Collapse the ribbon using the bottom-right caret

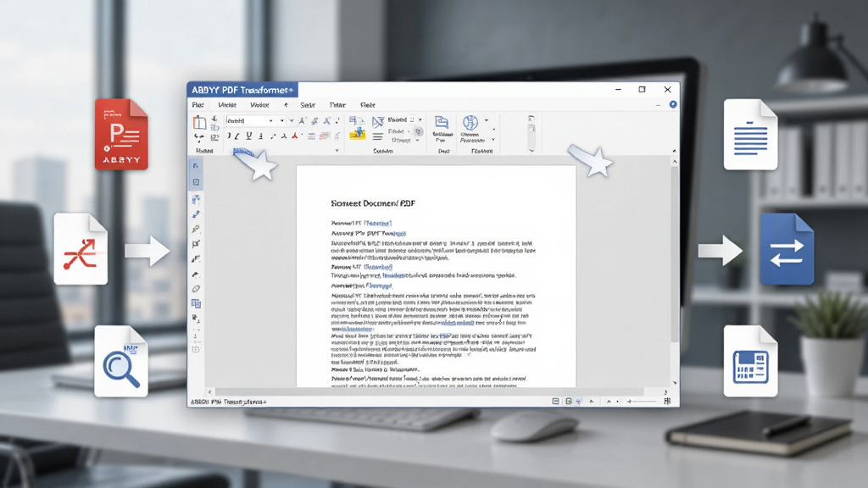[674, 151]
